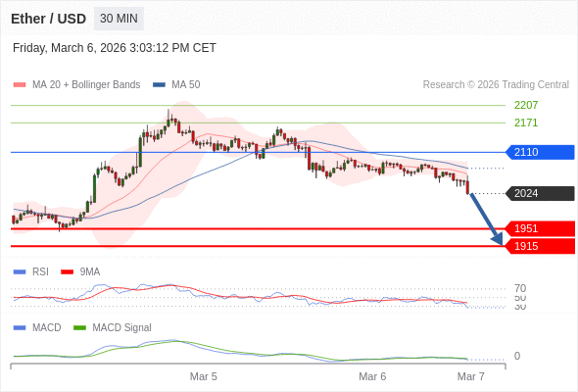Click the MA 50 legend label
Viewport: 578px width, 392px height.
click(186, 85)
